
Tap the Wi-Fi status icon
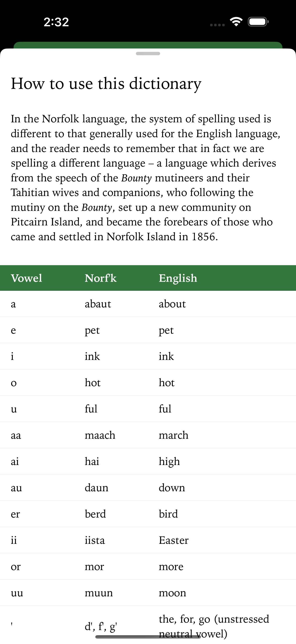[236, 22]
